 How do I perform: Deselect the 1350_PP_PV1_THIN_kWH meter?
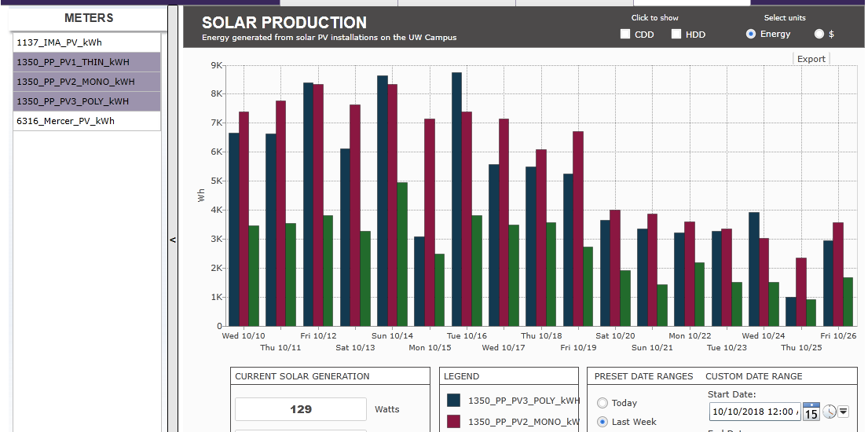(x=86, y=62)
